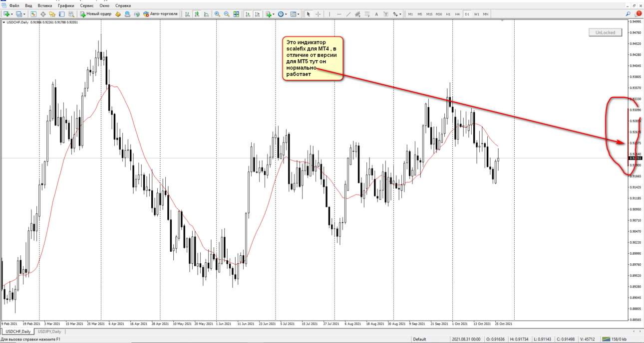This screenshot has width=644, height=343.
Task: Open the Справка menu
Action: (123, 5)
